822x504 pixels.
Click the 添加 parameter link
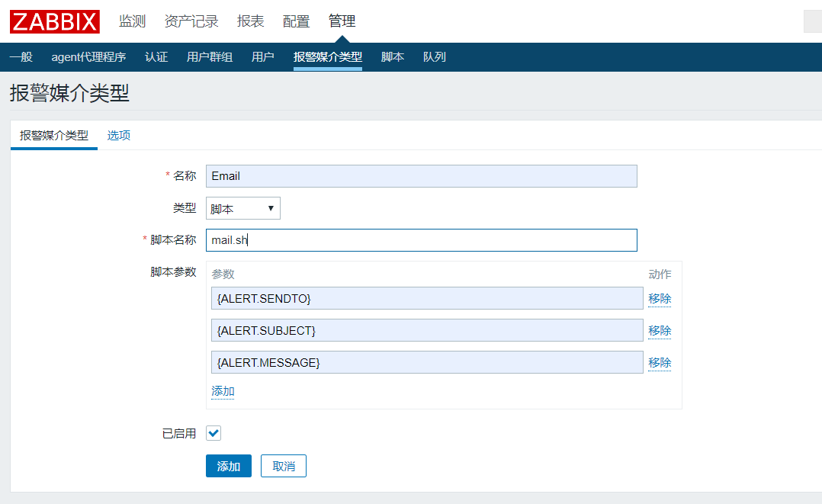click(223, 391)
